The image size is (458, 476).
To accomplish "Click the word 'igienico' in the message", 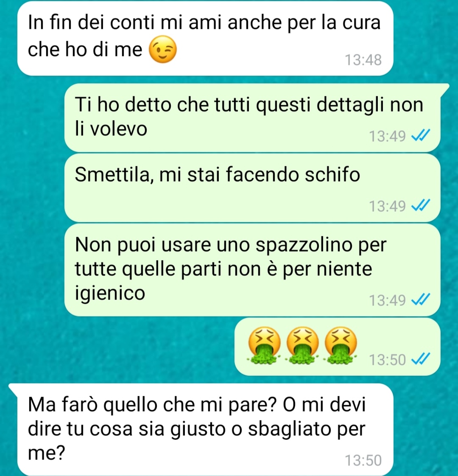I will [110, 294].
